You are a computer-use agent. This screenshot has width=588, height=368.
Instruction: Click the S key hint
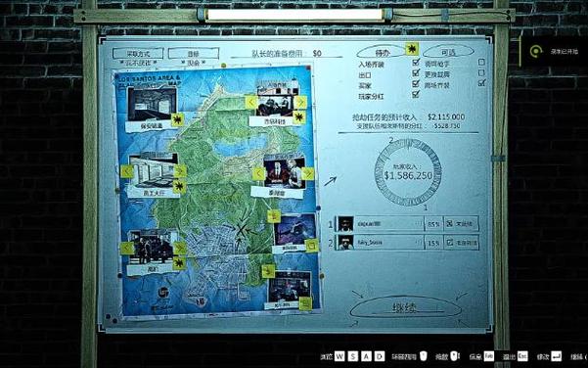coord(353,356)
